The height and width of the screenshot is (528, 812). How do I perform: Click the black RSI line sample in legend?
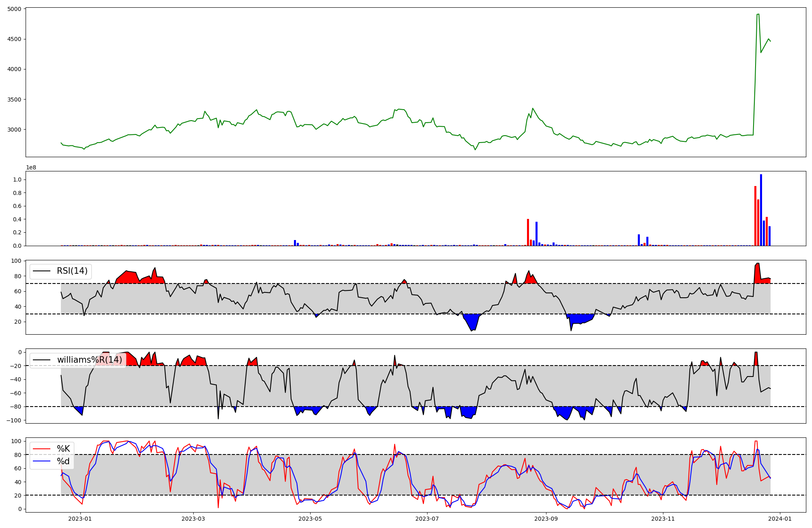coord(41,271)
